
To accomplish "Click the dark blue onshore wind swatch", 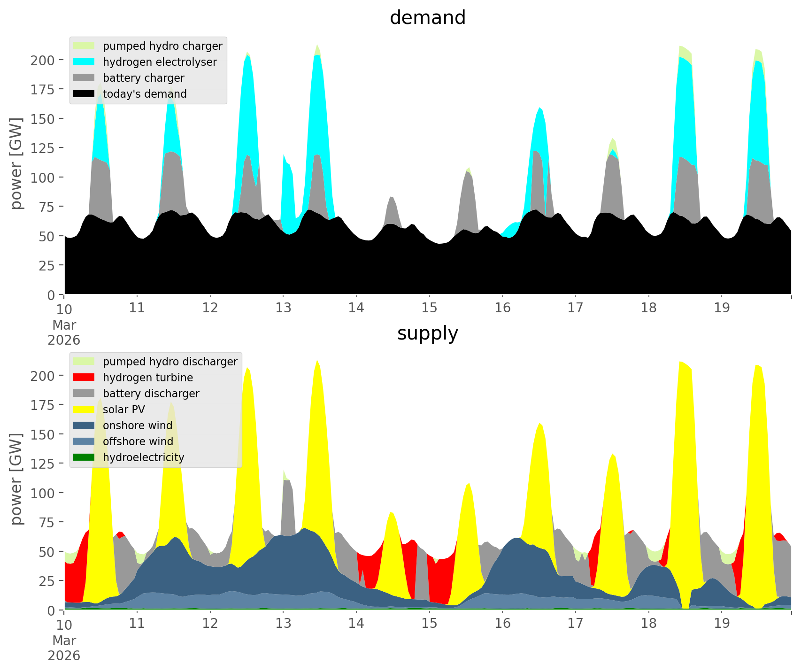I will 84,425.
